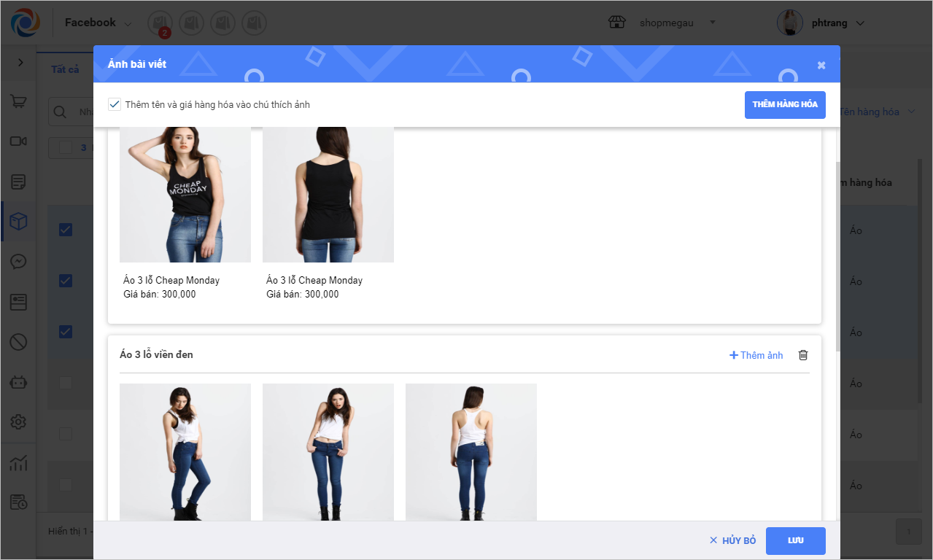The width and height of the screenshot is (933, 560).
Task: Select the Cheap Monday front view photo
Action: [185, 194]
